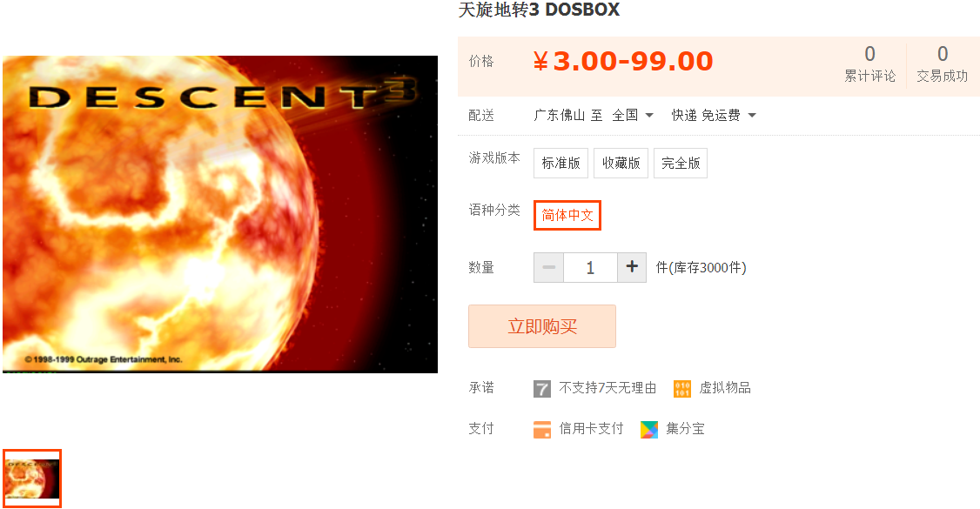Click the 虚拟物品 text label

click(725, 388)
